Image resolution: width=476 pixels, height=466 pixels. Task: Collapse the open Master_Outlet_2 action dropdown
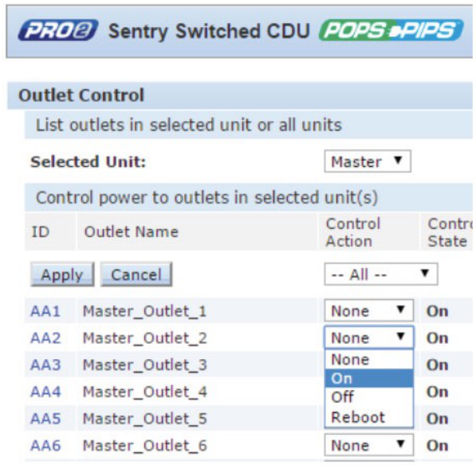pos(368,338)
